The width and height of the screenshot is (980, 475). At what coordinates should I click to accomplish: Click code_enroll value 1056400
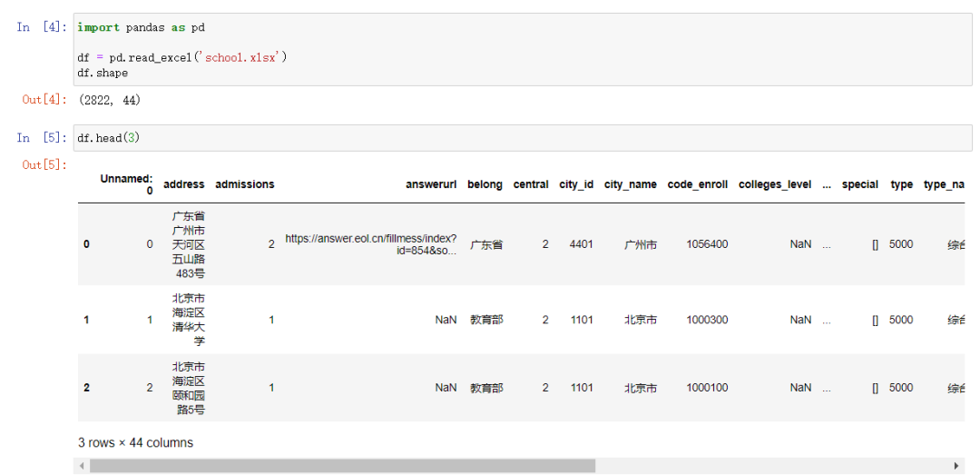click(x=707, y=244)
